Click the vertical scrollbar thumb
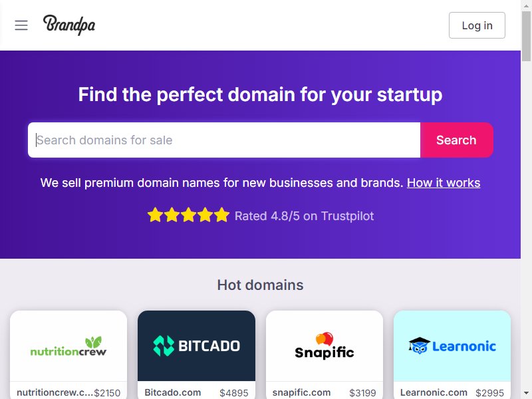532x399 pixels. tap(526, 36)
